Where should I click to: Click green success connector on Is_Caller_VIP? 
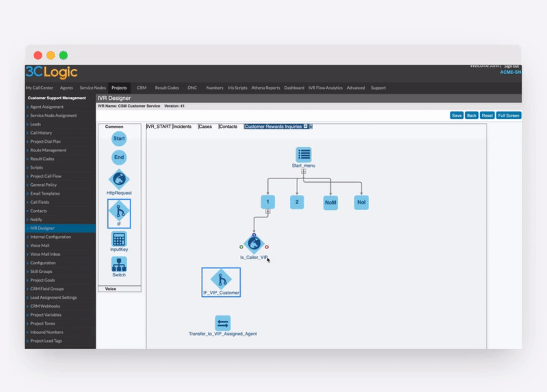click(x=241, y=247)
